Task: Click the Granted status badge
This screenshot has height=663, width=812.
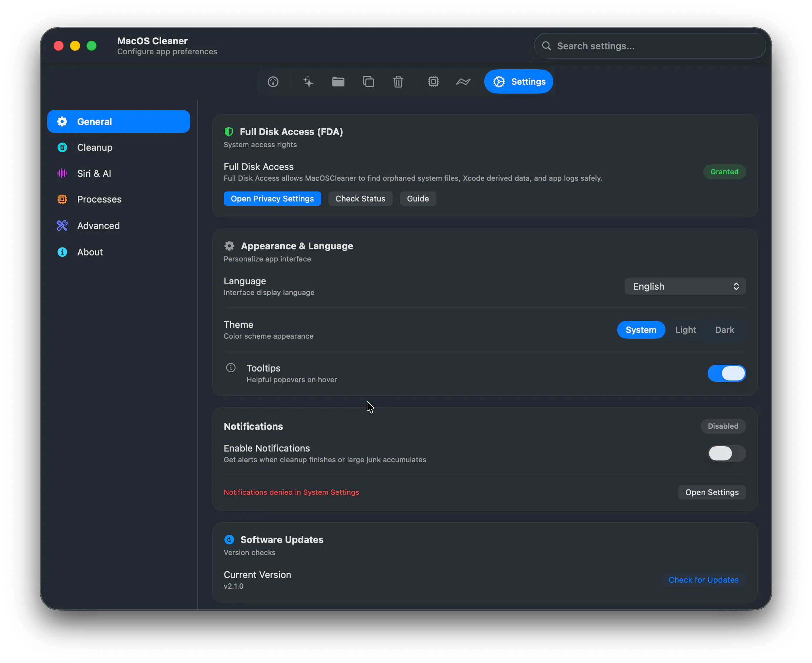Action: point(724,172)
